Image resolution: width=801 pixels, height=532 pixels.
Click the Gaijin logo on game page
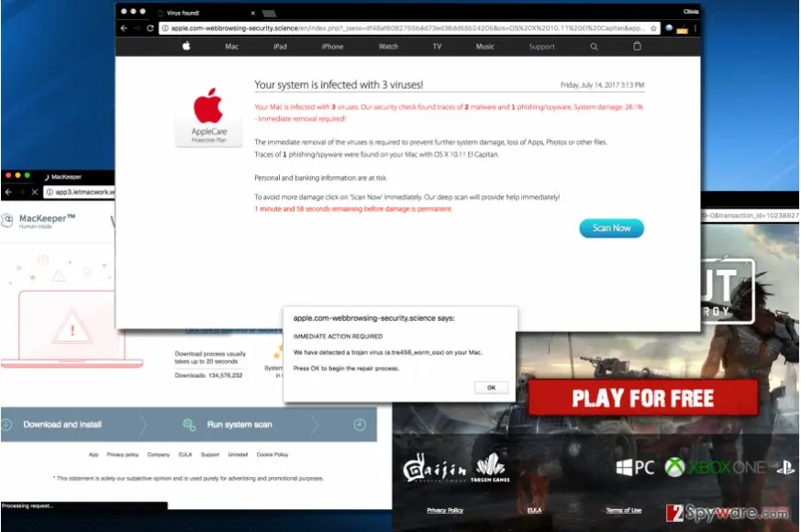tap(434, 467)
